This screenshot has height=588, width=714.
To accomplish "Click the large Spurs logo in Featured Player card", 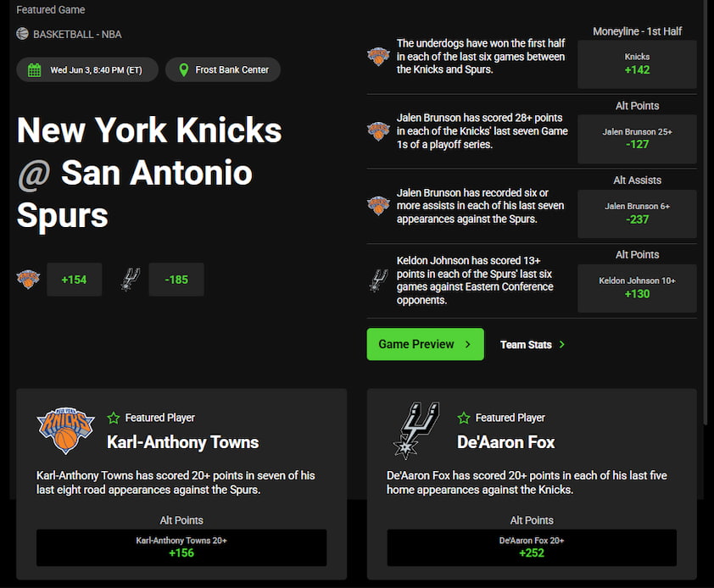I will [416, 430].
